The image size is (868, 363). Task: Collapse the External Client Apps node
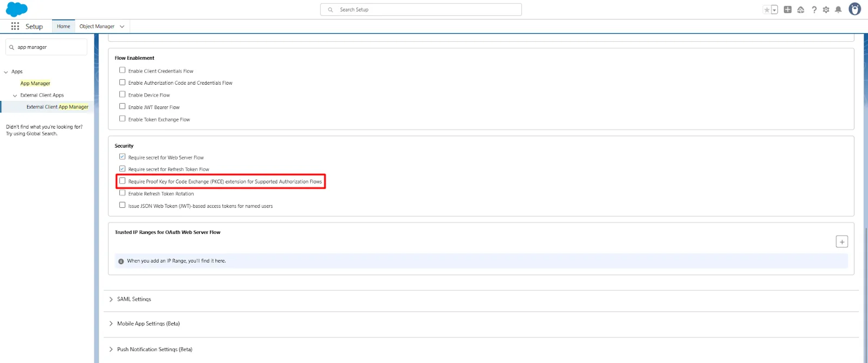pyautogui.click(x=15, y=95)
